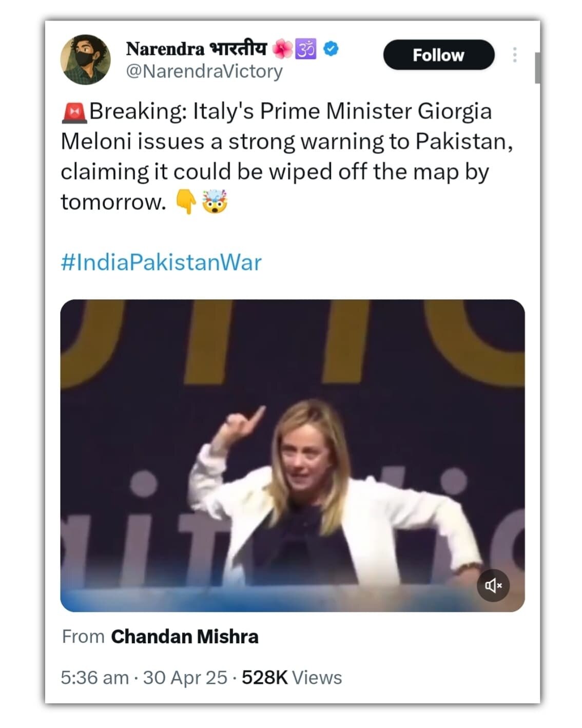Click the exploding head emoji
This screenshot has height=728, width=582.
point(215,202)
